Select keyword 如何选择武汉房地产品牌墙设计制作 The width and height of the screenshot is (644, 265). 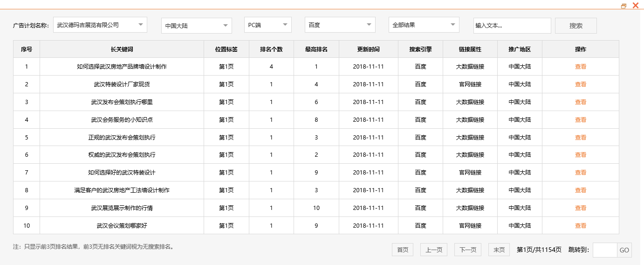(122, 67)
